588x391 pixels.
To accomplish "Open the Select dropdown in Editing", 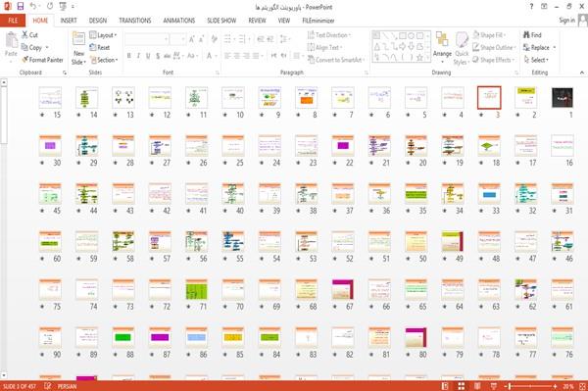I will 536,60.
